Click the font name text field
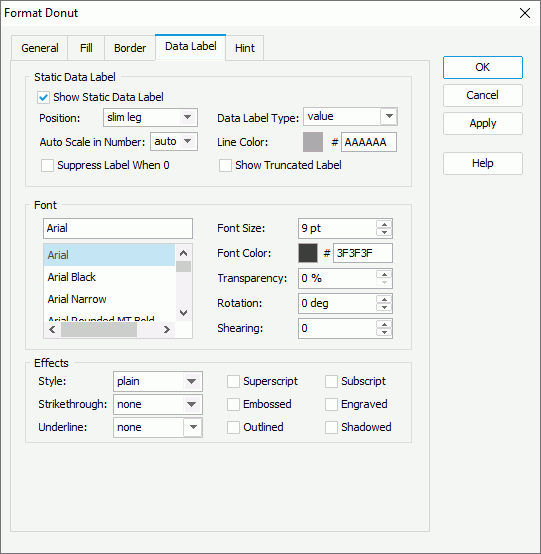Screen dimensions: 541x554 pos(118,228)
